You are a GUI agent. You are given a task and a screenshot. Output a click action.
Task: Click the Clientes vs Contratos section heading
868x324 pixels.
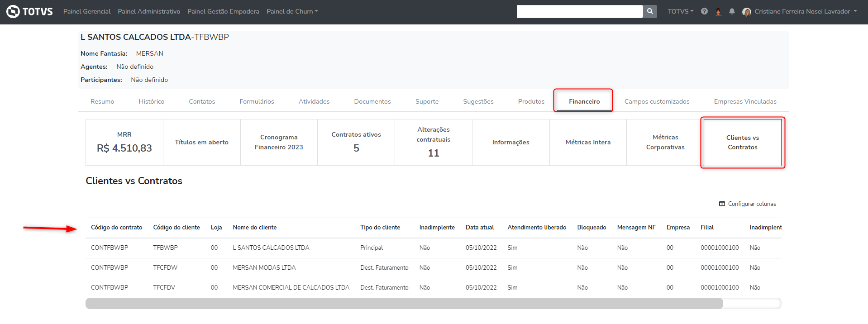pos(134,181)
